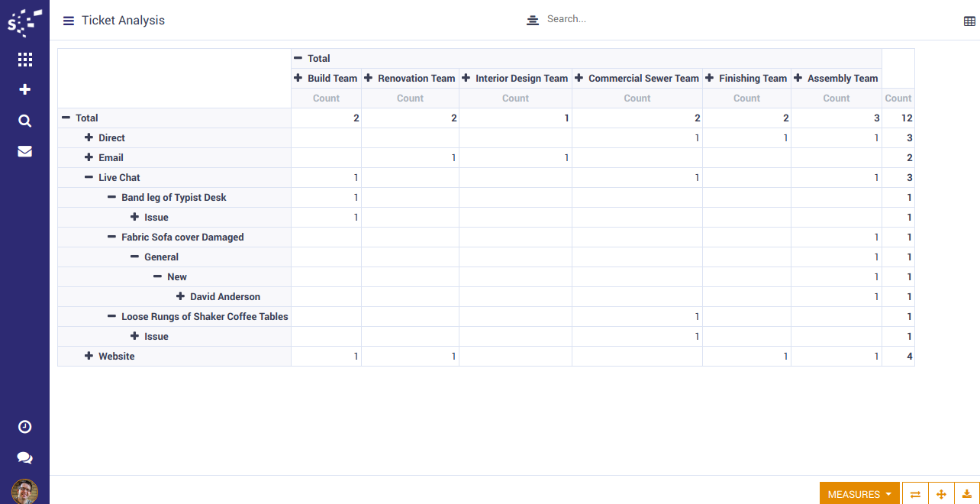Open the chat bubbles icon in sidebar
This screenshot has width=980, height=504.
[x=24, y=458]
